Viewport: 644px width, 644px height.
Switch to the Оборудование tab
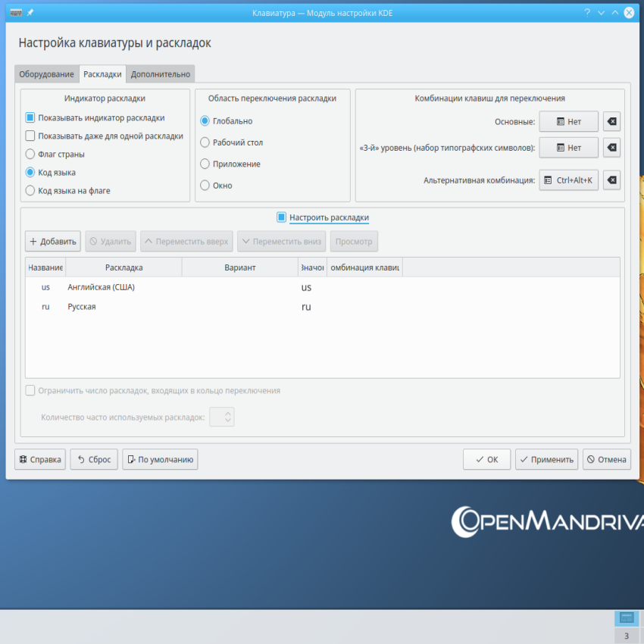(x=46, y=74)
